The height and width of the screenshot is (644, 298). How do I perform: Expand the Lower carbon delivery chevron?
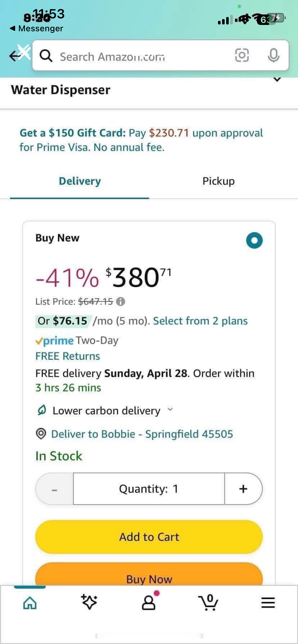170,409
